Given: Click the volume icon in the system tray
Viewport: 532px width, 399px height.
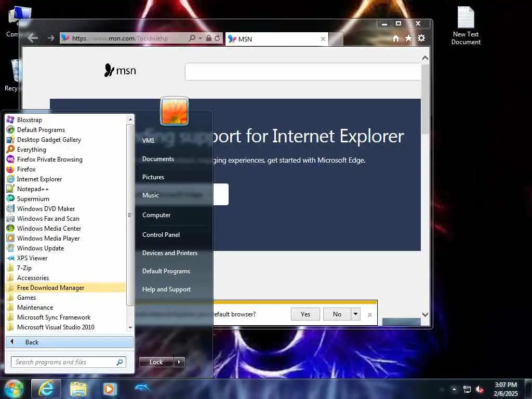Looking at the screenshot, I should (480, 389).
